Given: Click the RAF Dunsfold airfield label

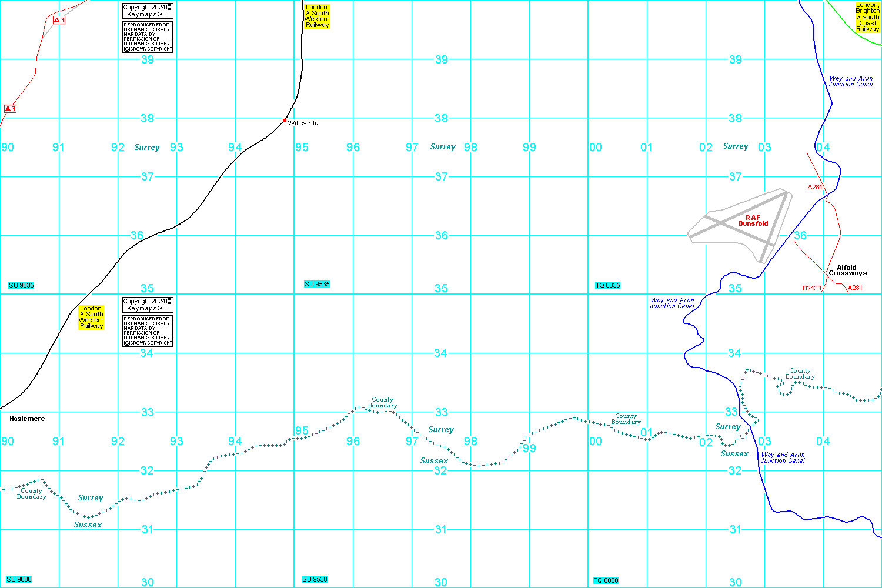Looking at the screenshot, I should pos(753,220).
